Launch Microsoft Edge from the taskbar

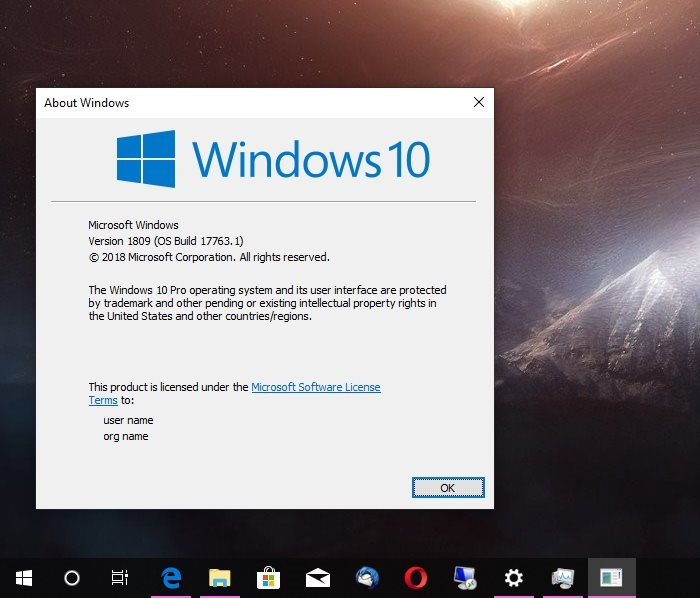(171, 578)
